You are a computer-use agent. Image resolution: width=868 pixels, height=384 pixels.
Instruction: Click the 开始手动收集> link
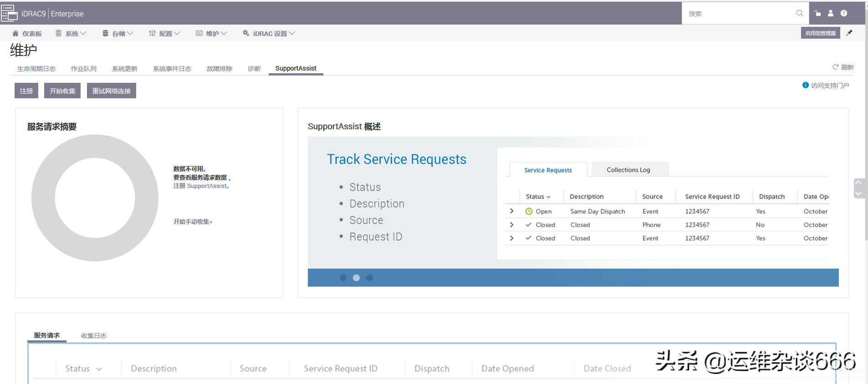193,222
